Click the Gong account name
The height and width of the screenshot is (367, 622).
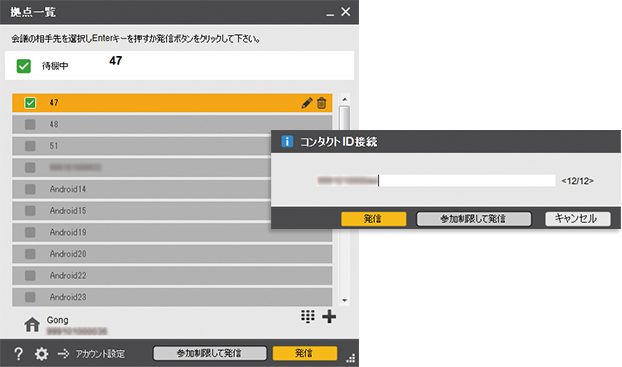click(x=58, y=320)
